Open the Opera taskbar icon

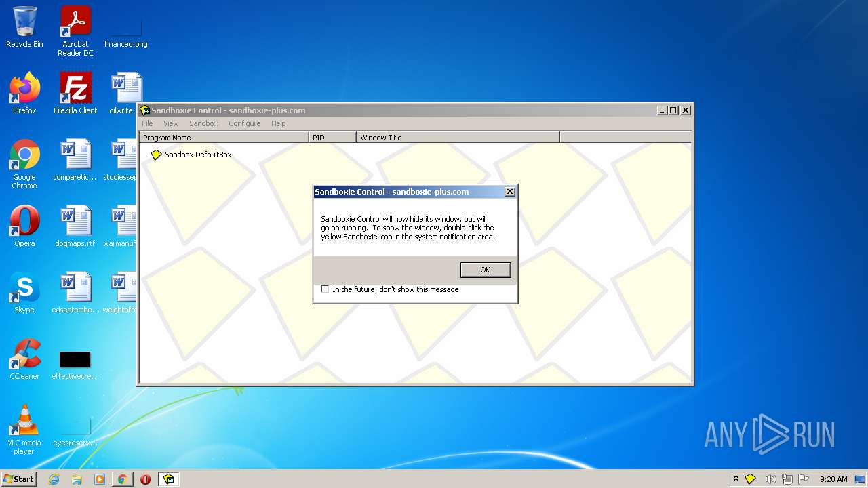click(x=145, y=479)
